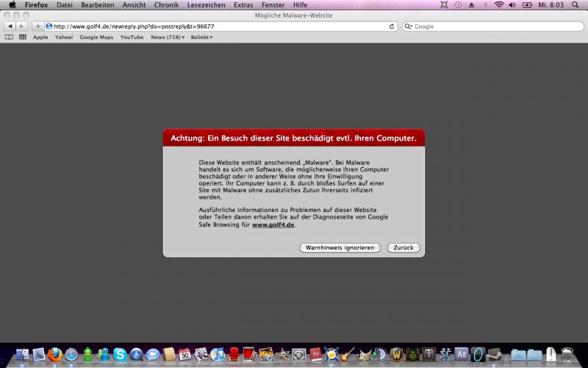This screenshot has height=368, width=588.
Task: Click the Zurück button
Action: tap(404, 248)
